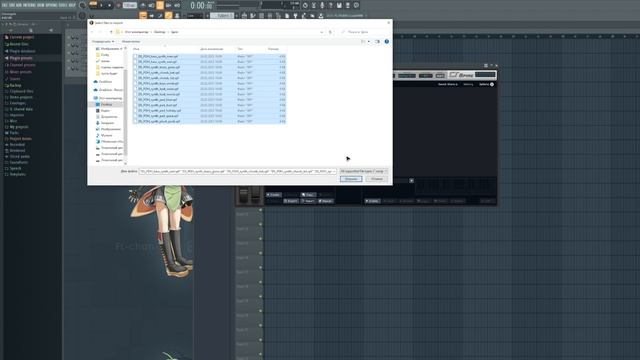Click the main volume knob
The image size is (640, 360).
(x=82, y=5)
